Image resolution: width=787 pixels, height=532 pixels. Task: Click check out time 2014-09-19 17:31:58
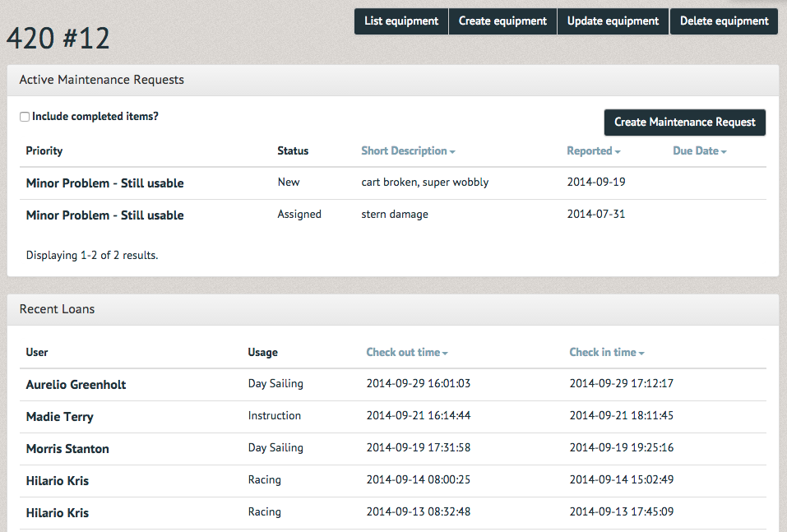418,447
